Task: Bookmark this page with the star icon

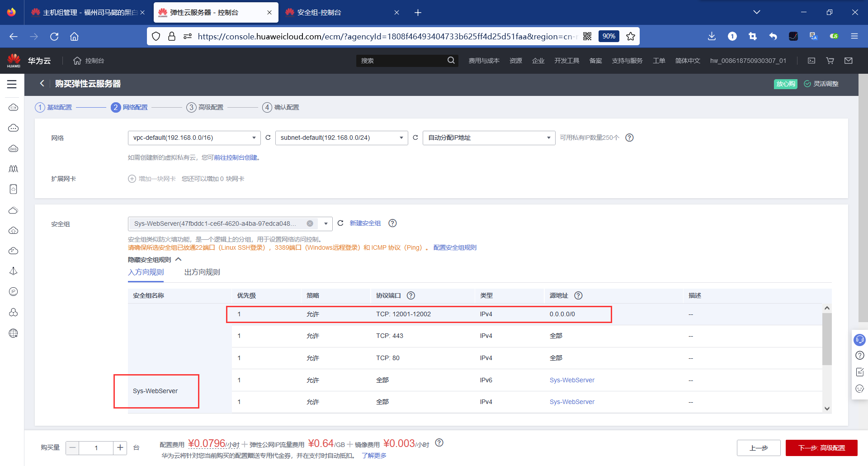Action: pos(631,36)
